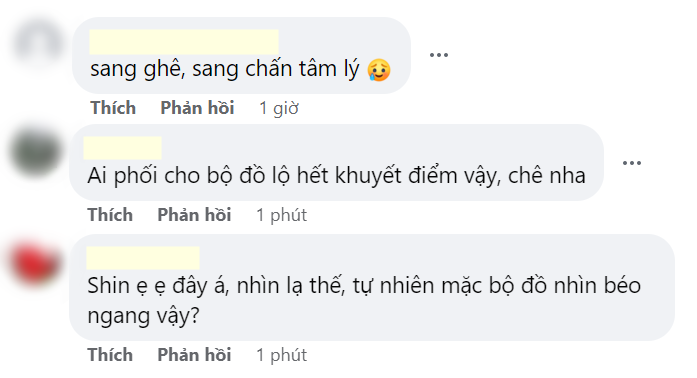Click the dark gray avatar of second commenter
This screenshot has width=697, height=378.
[36, 152]
